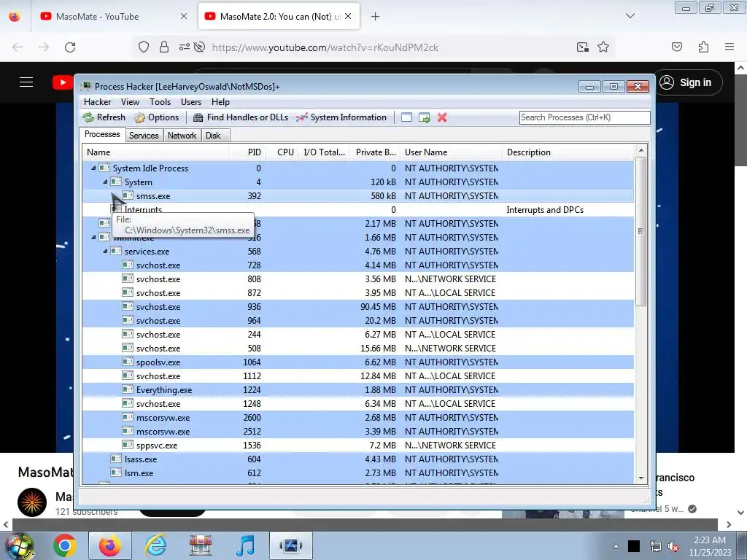Open a new Firefox tab
This screenshot has width=747, height=560.
(x=376, y=17)
